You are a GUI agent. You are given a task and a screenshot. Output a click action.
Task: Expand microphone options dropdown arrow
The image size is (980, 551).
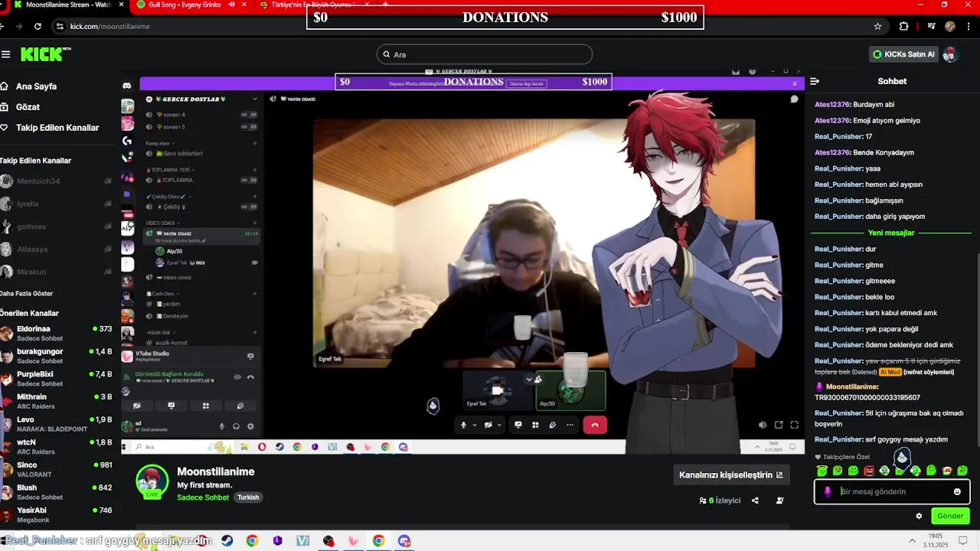click(x=474, y=425)
